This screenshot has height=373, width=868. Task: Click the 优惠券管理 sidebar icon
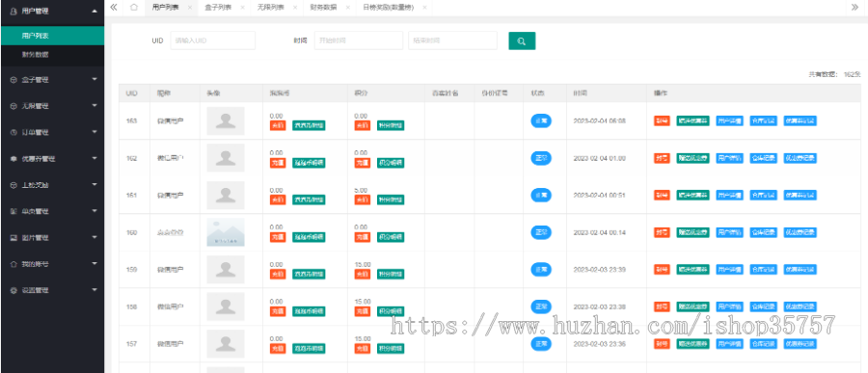pos(14,159)
